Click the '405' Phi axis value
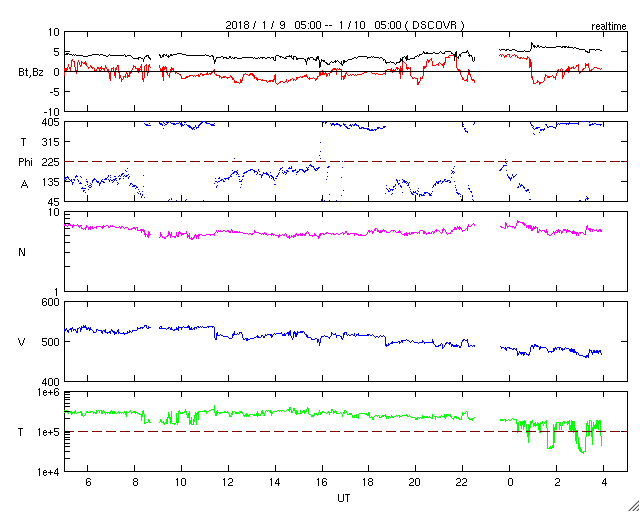The height and width of the screenshot is (512, 640). coord(52,122)
